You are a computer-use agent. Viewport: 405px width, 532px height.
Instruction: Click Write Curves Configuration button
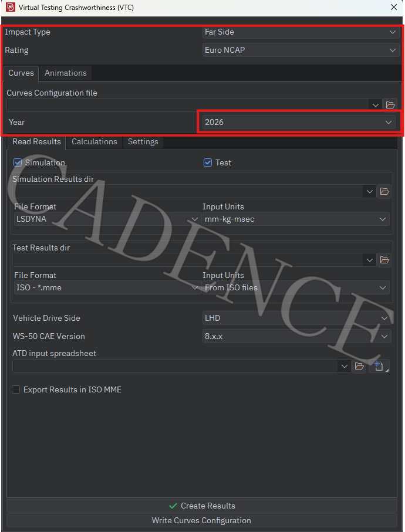click(202, 520)
